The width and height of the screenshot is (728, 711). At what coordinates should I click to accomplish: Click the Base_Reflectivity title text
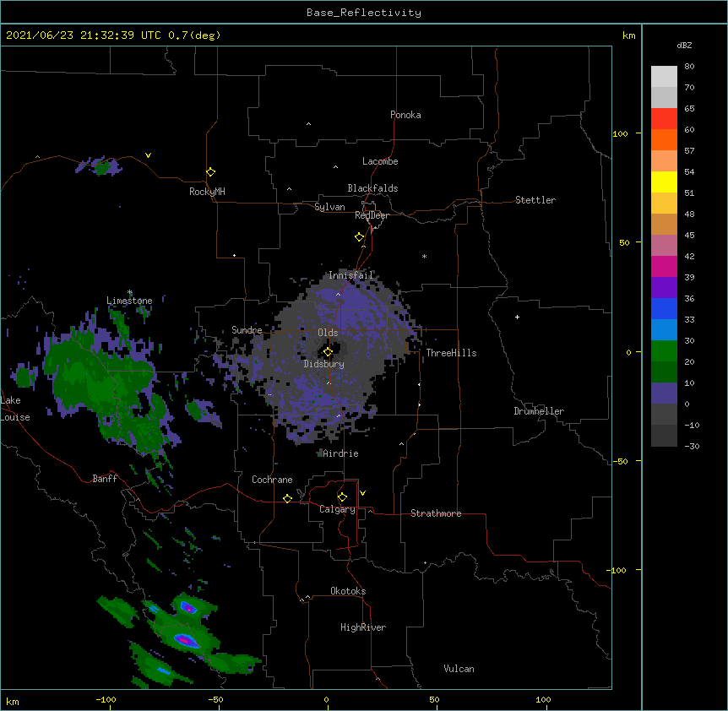[x=364, y=13]
